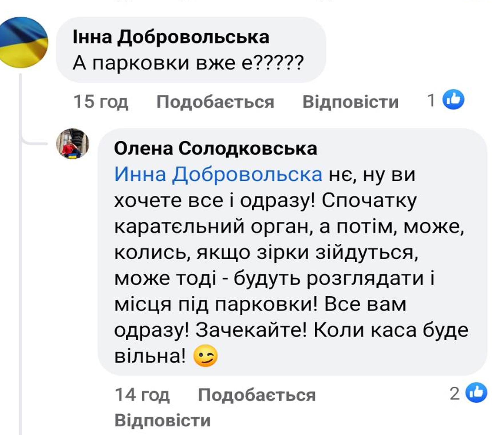
Task: Follow the blue Инна Добровольска mention link
Action: (218, 174)
